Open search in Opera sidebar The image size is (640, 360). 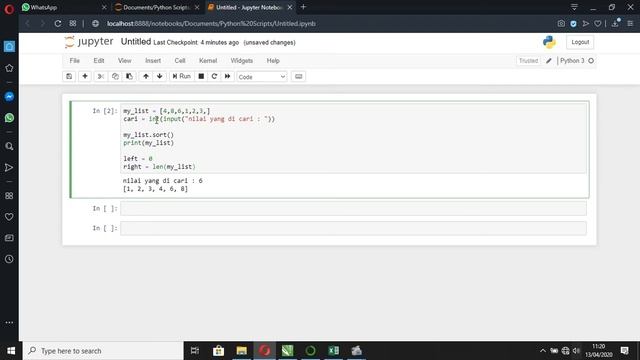(x=9, y=146)
